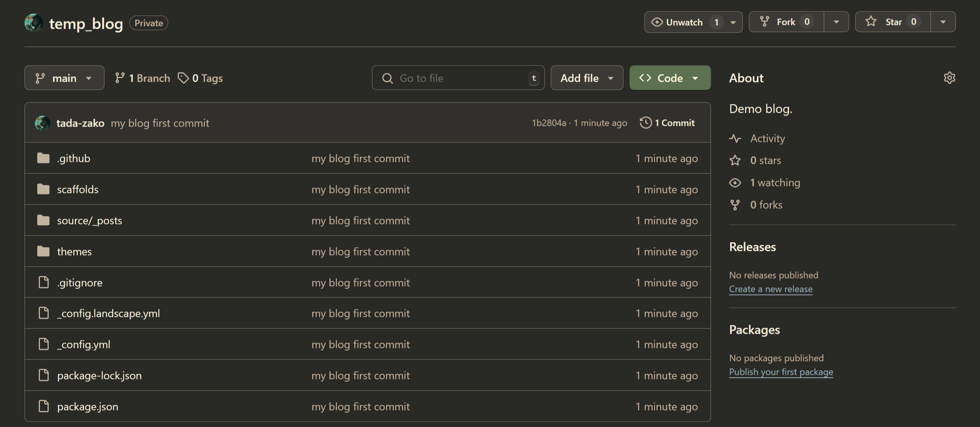Click the tada-zako avatar in commit row
This screenshot has width=980, height=427.
(x=43, y=123)
